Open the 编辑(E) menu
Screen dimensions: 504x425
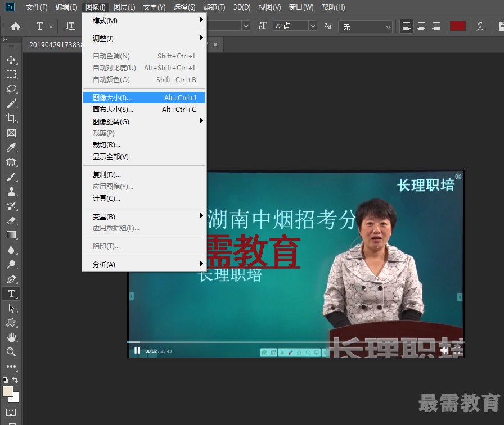pyautogui.click(x=66, y=7)
